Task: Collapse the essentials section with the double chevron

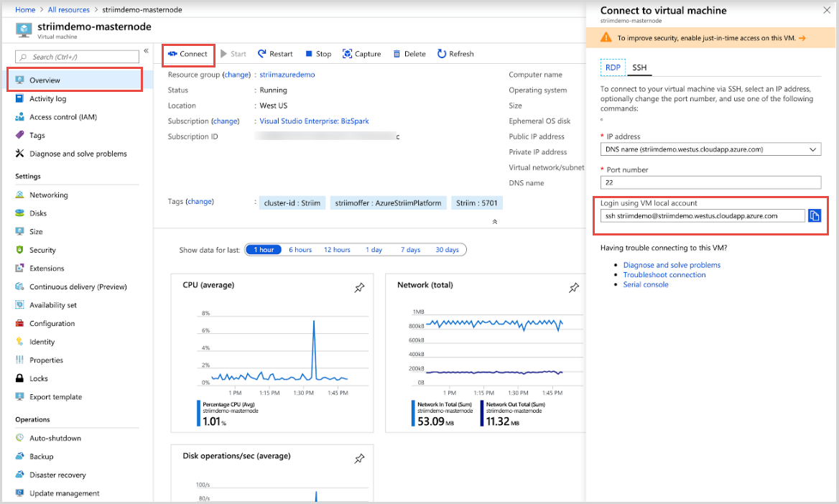Action: [x=495, y=222]
